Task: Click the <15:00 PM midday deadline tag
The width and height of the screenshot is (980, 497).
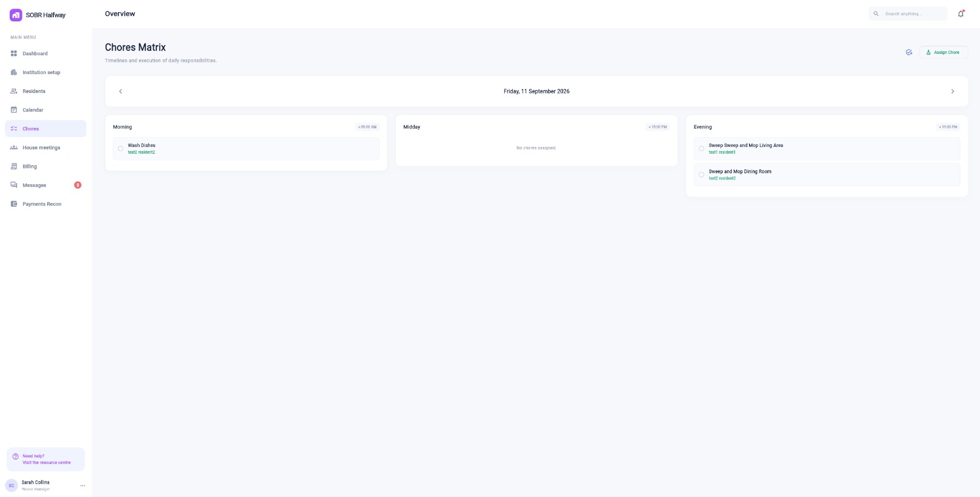Action: coord(658,127)
